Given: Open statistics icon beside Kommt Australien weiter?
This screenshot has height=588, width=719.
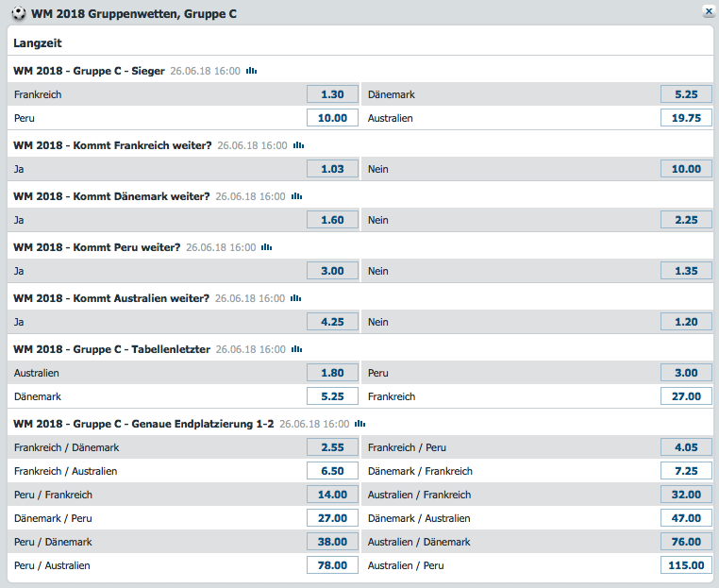Looking at the screenshot, I should point(295,298).
